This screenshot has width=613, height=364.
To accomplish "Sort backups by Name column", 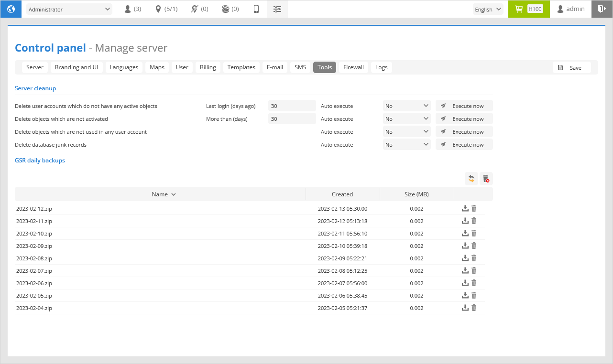I will point(160,194).
